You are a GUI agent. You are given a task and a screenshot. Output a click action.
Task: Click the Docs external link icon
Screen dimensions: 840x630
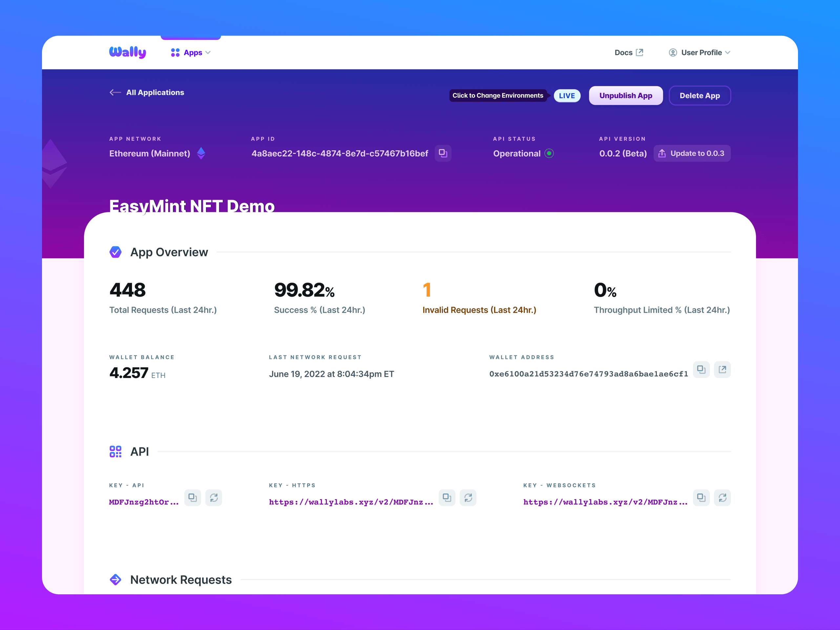pos(640,52)
